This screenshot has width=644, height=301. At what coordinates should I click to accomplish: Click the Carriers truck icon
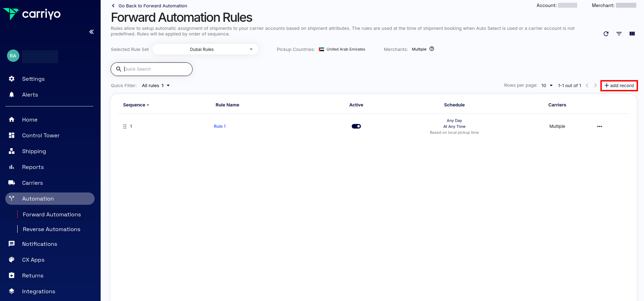click(x=12, y=183)
